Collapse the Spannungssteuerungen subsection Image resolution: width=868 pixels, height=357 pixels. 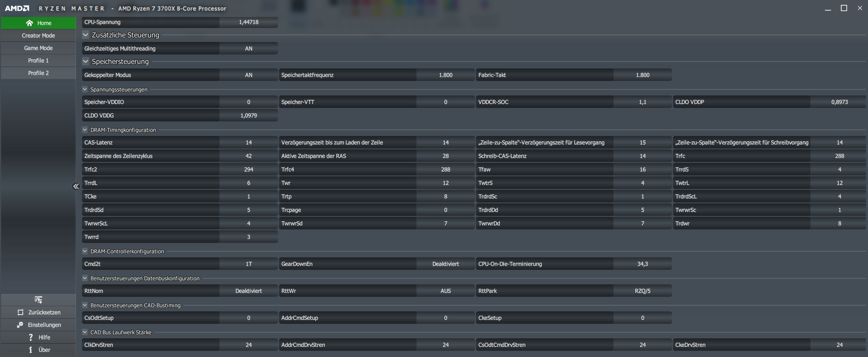click(x=85, y=89)
